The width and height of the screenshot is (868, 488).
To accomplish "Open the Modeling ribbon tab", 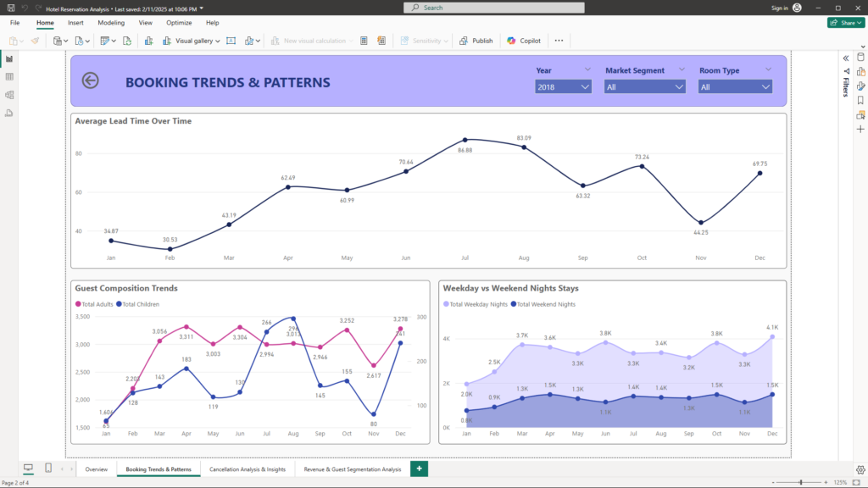I will click(x=111, y=23).
